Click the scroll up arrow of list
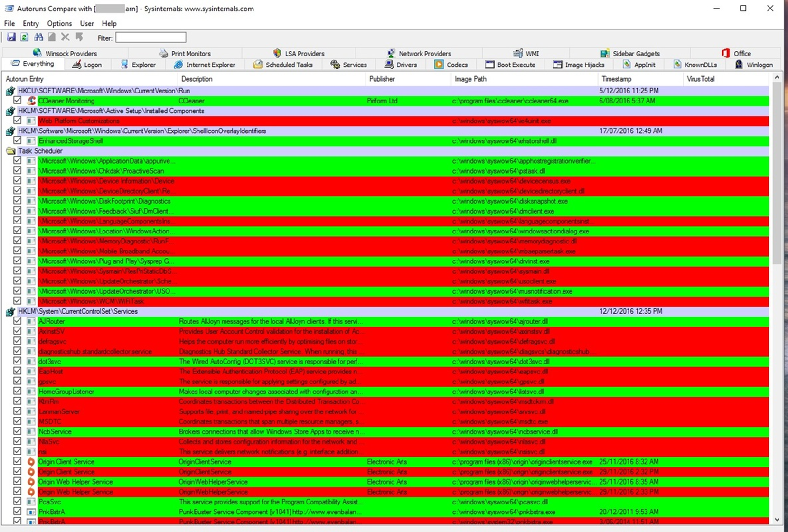This screenshot has width=788, height=532. [777, 77]
